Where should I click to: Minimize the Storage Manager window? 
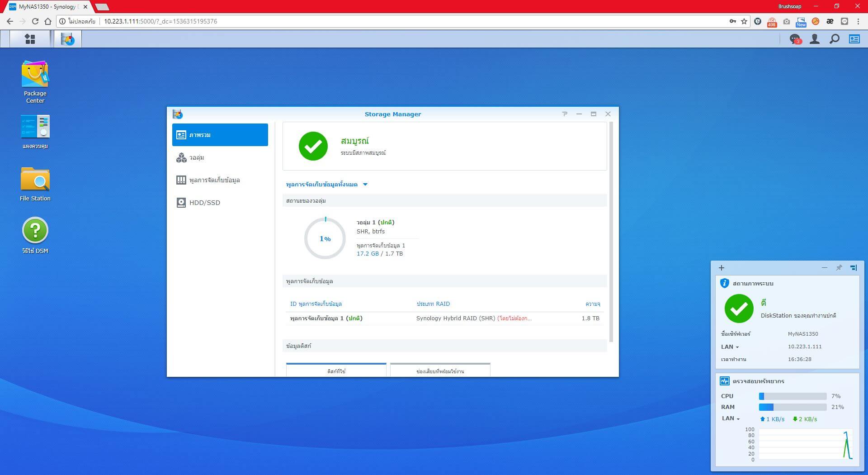(x=579, y=114)
